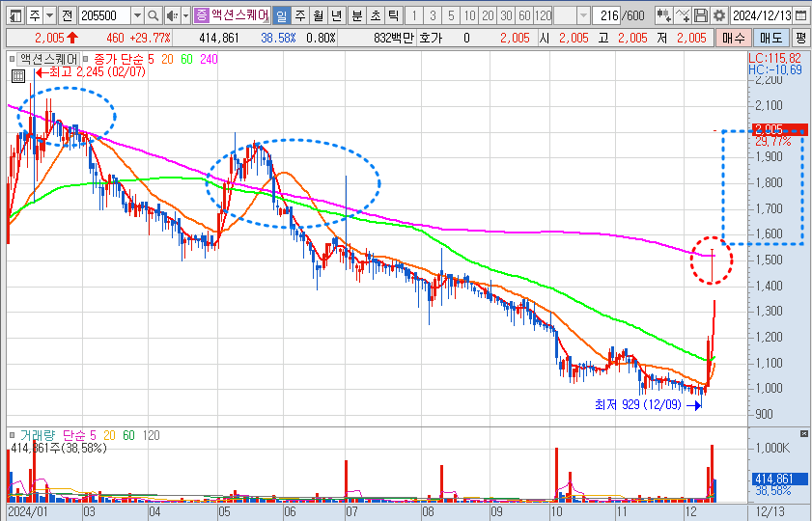Click the 거래량 volume legend label
Screen dimensions: 812x521
pos(37,436)
